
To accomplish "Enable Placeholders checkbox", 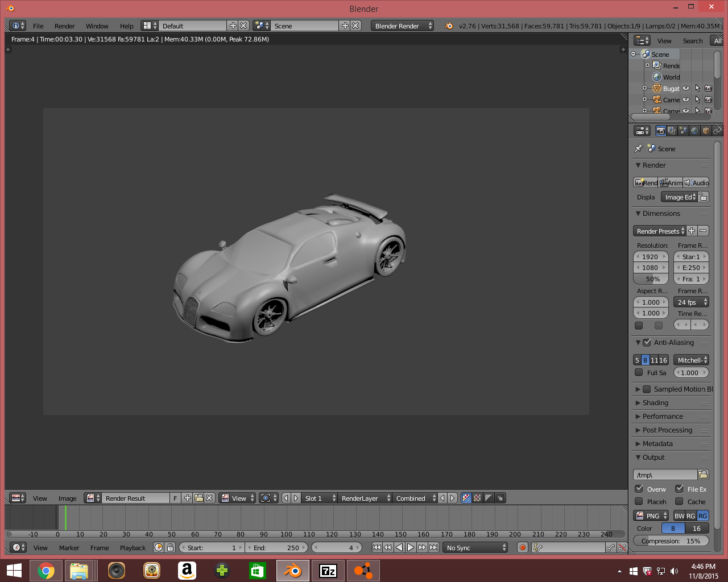I will (x=639, y=501).
